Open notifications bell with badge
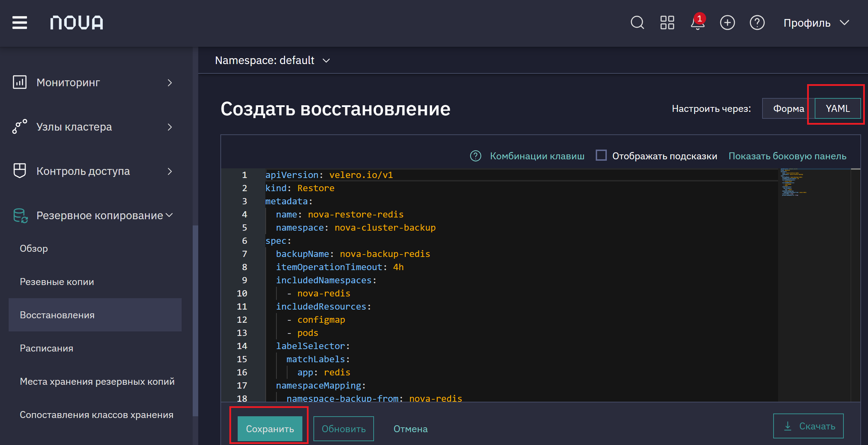This screenshot has height=445, width=868. 698,22
